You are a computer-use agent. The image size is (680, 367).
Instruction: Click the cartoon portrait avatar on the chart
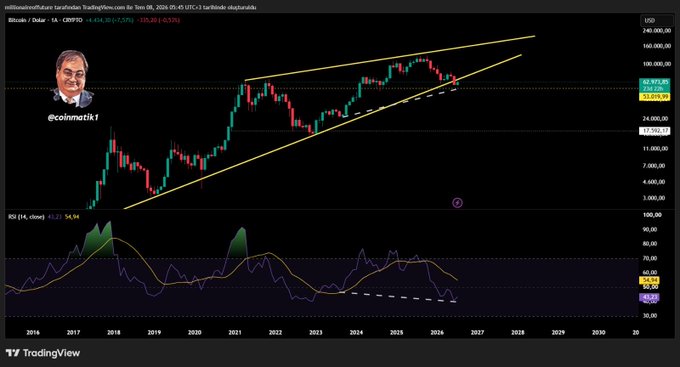[x=72, y=79]
